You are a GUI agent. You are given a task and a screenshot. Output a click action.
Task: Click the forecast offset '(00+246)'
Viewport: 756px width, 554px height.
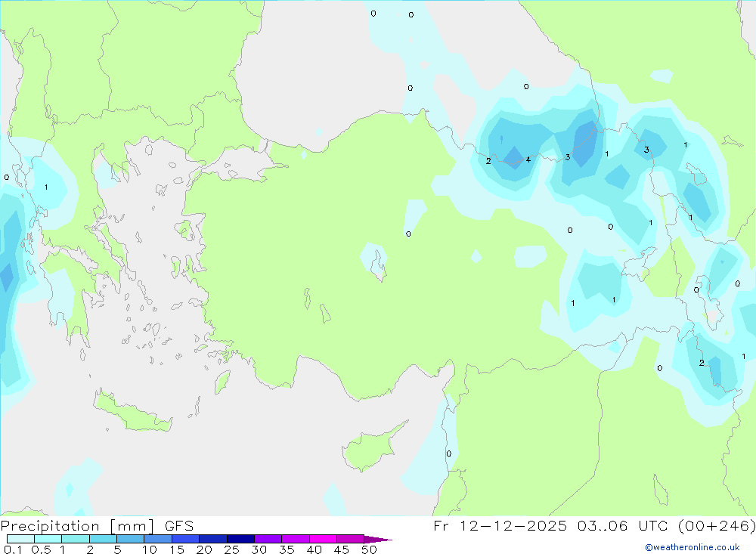[717, 526]
